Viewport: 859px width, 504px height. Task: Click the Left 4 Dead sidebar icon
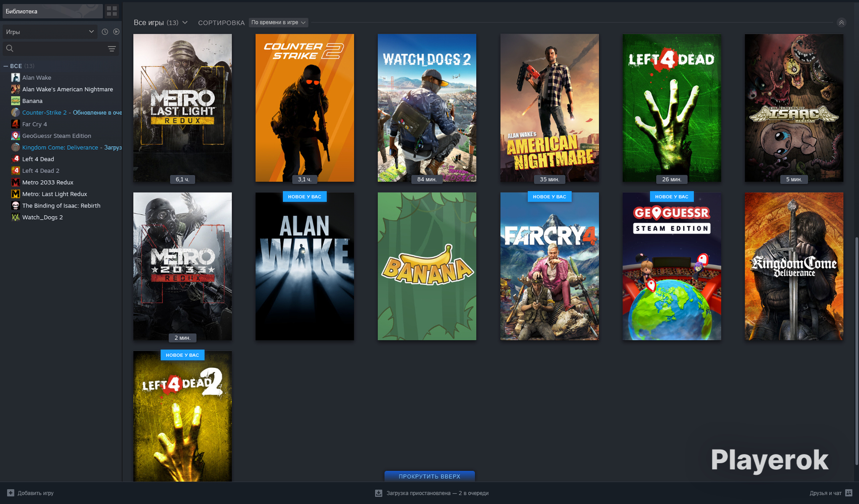[16, 159]
